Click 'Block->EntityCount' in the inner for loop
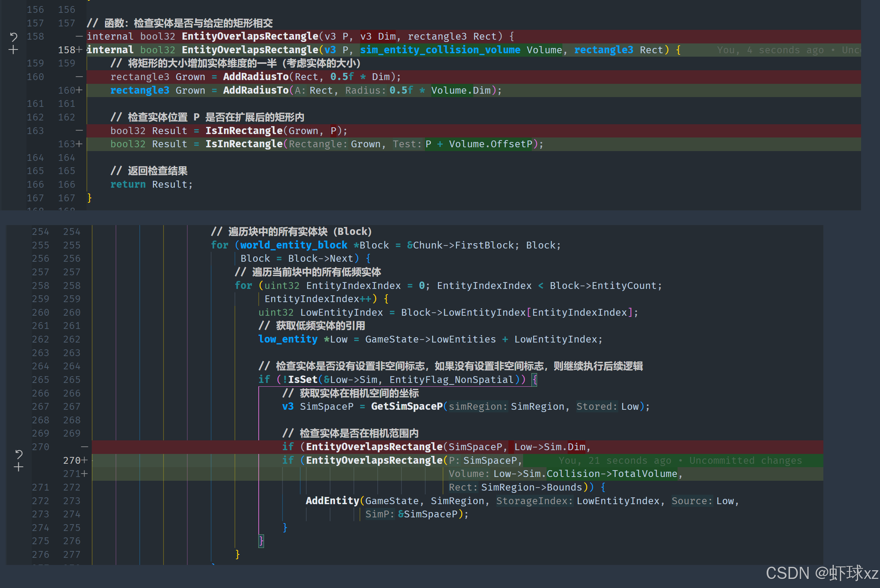Image resolution: width=880 pixels, height=588 pixels. (x=603, y=286)
